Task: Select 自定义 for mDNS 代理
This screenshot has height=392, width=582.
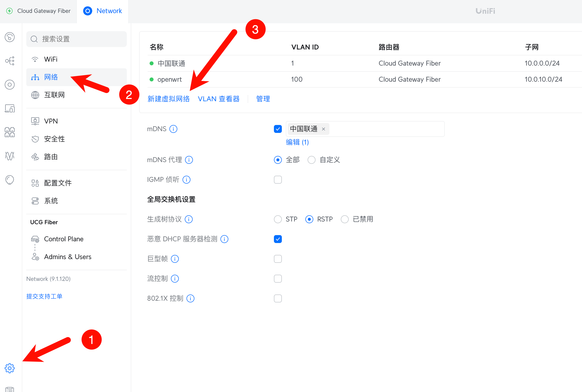Action: tap(311, 160)
